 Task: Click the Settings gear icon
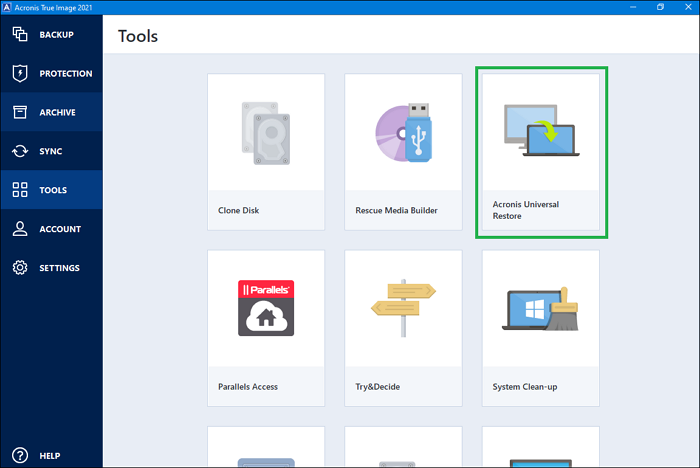pos(20,267)
